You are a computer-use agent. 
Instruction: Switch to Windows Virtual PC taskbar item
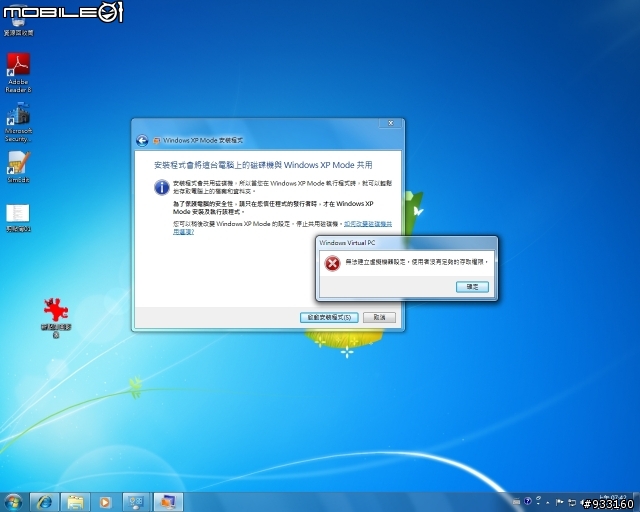[x=168, y=502]
